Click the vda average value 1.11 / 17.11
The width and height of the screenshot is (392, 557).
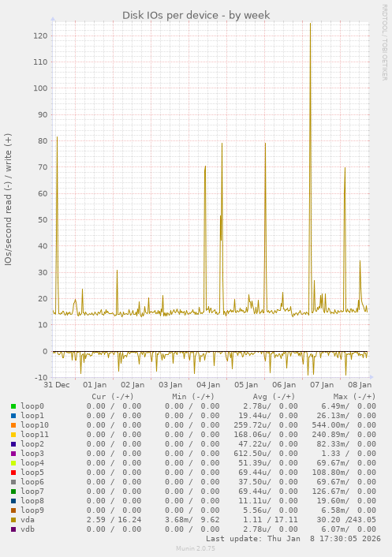pyautogui.click(x=271, y=520)
